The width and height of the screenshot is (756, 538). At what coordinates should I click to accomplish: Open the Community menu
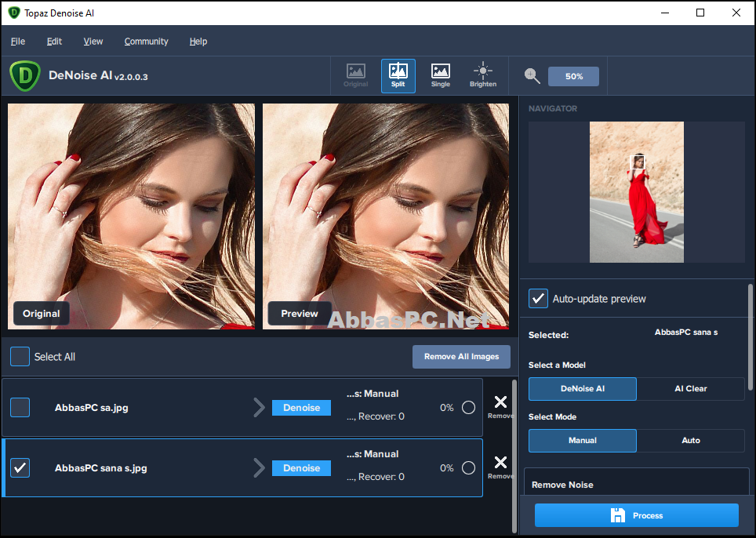(146, 42)
